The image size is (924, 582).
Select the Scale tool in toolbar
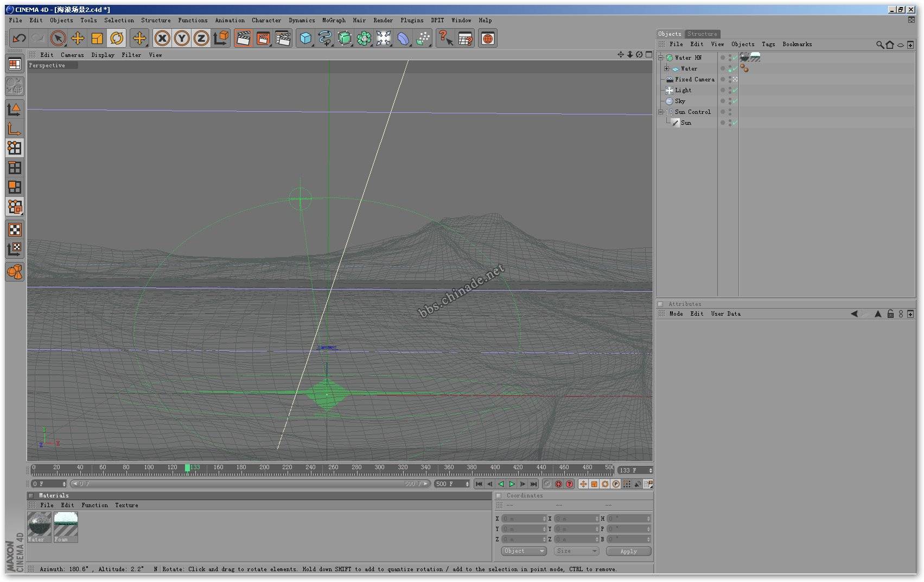97,39
